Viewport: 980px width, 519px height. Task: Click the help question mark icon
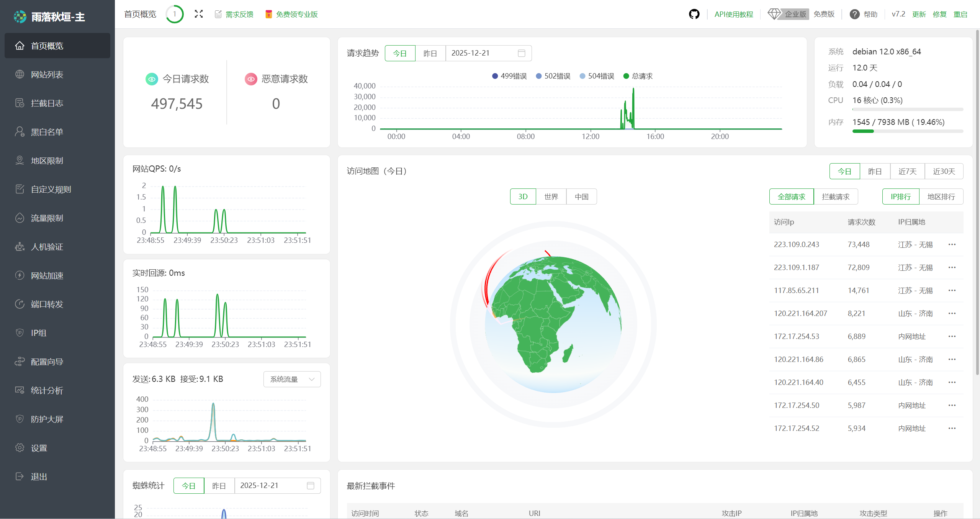(x=854, y=14)
